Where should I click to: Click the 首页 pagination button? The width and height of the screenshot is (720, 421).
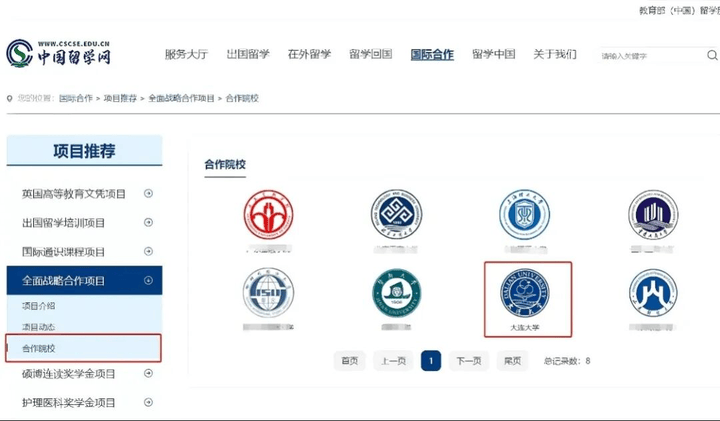coord(349,361)
